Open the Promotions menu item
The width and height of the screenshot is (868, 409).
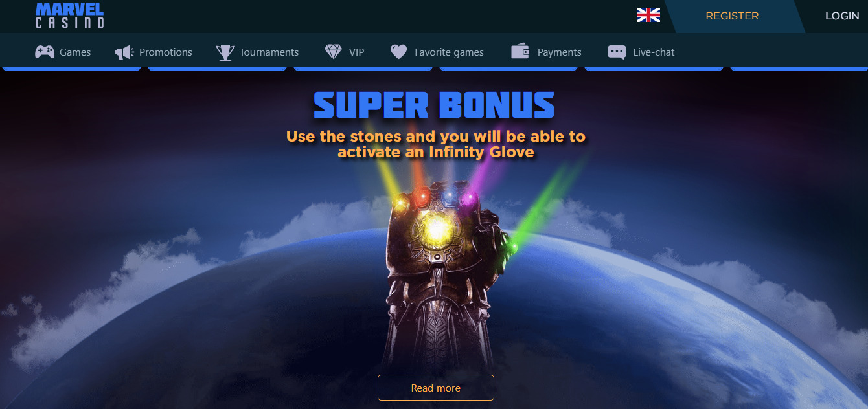[166, 52]
